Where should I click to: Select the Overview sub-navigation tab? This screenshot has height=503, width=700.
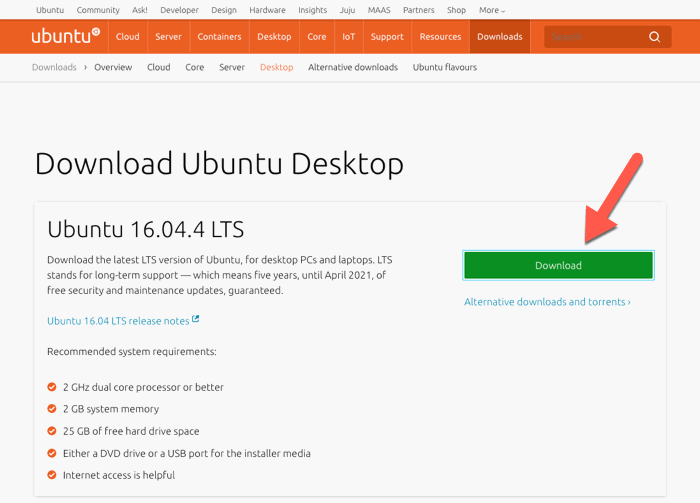[x=113, y=67]
